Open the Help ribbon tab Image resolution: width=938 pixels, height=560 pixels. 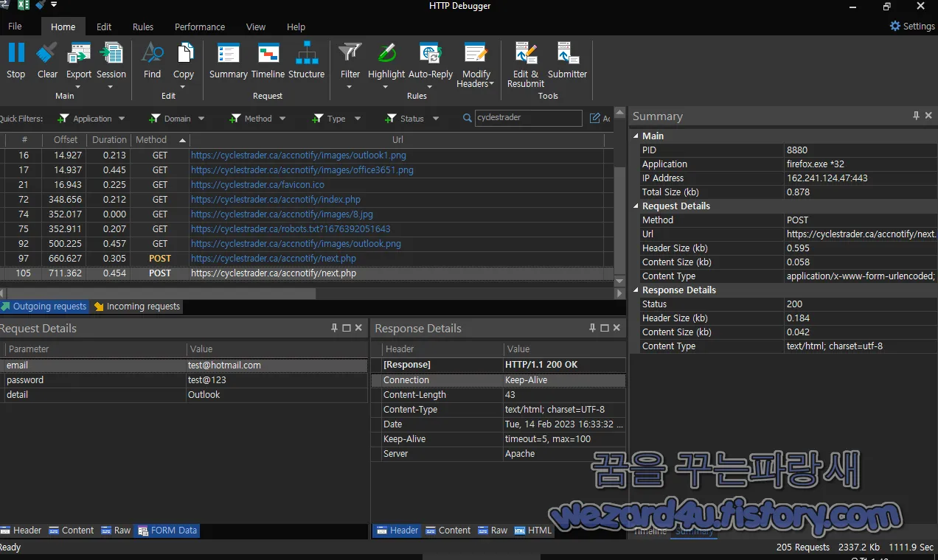point(296,27)
